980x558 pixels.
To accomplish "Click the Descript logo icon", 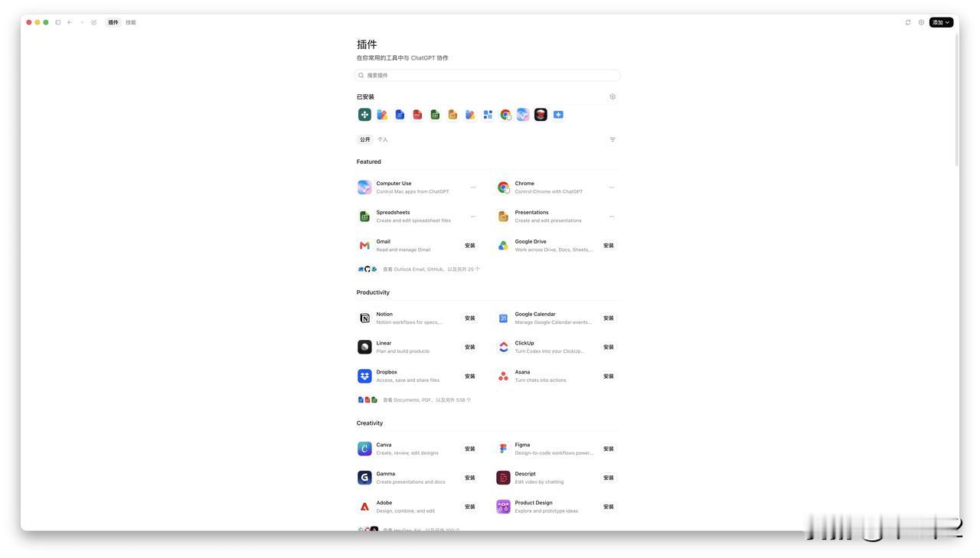I will coord(503,478).
